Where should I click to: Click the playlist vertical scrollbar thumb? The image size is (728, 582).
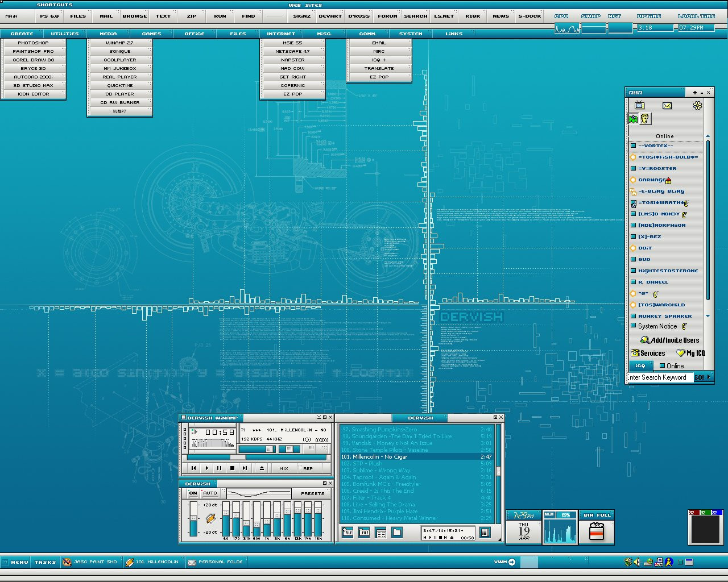pos(498,471)
